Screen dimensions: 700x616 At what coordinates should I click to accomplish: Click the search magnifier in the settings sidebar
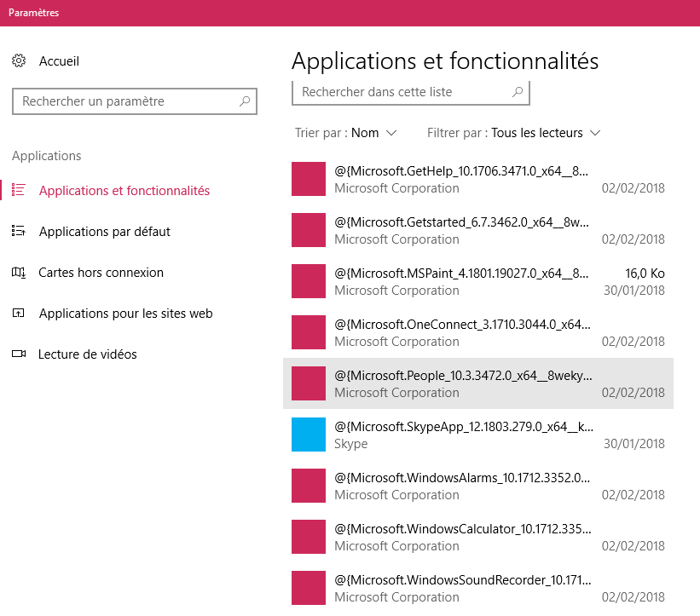click(246, 101)
